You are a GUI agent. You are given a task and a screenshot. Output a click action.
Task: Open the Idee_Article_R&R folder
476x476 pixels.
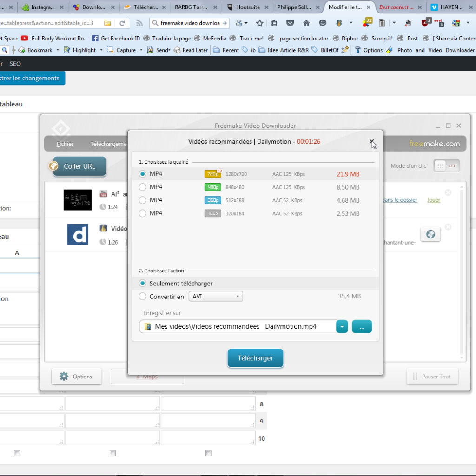pyautogui.click(x=284, y=50)
